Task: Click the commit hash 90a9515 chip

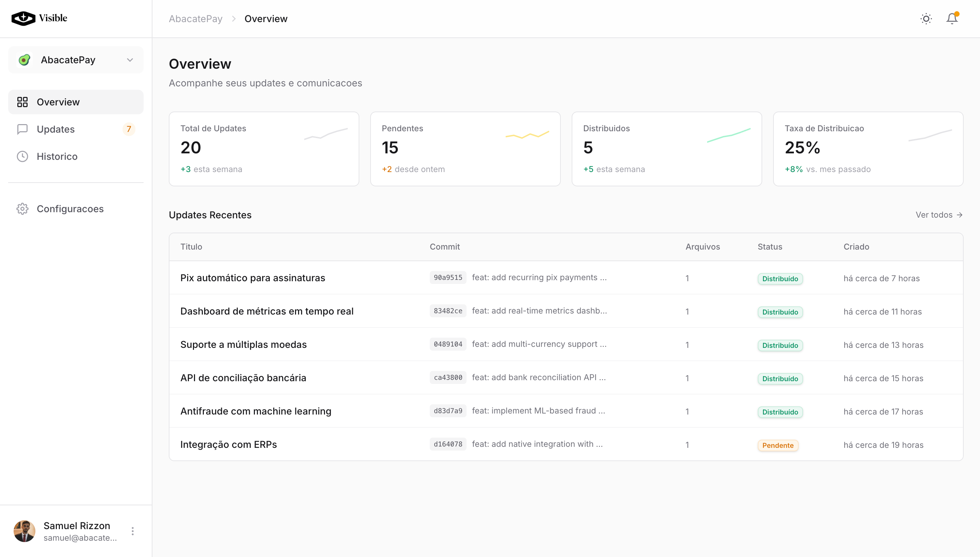Action: click(447, 278)
